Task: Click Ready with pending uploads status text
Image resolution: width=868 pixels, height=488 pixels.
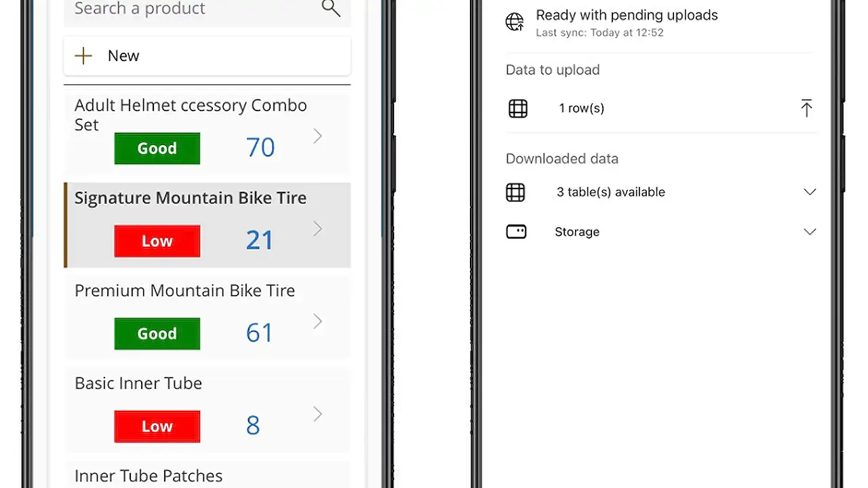Action: coord(627,15)
